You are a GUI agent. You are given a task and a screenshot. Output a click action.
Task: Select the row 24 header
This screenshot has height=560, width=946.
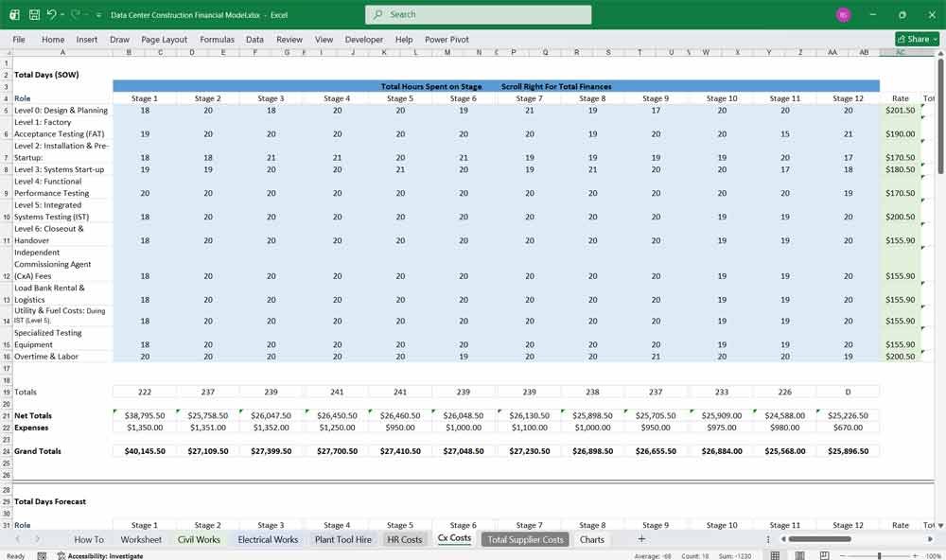6,451
